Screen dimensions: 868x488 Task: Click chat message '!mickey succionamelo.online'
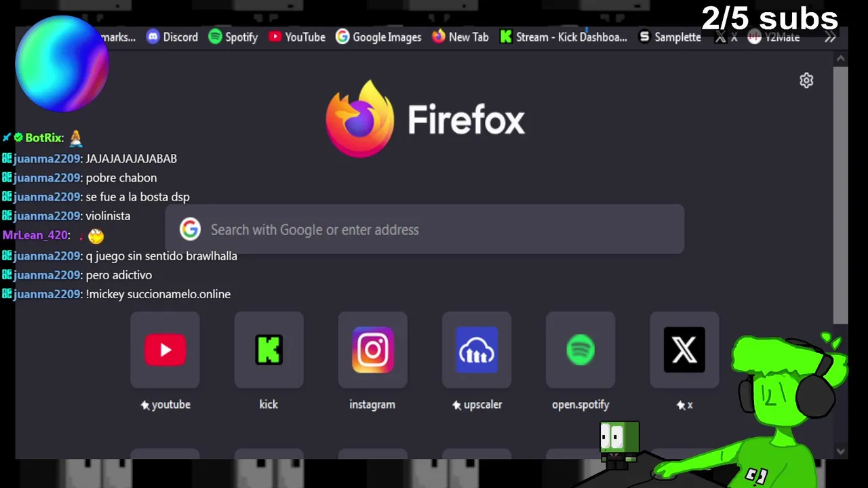[x=158, y=294]
